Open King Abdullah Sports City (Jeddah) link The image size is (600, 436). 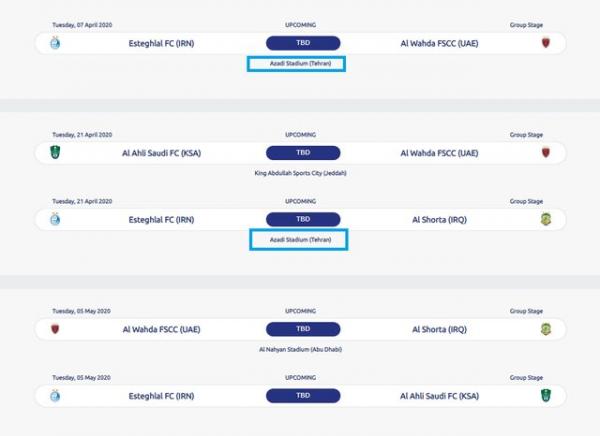point(303,173)
